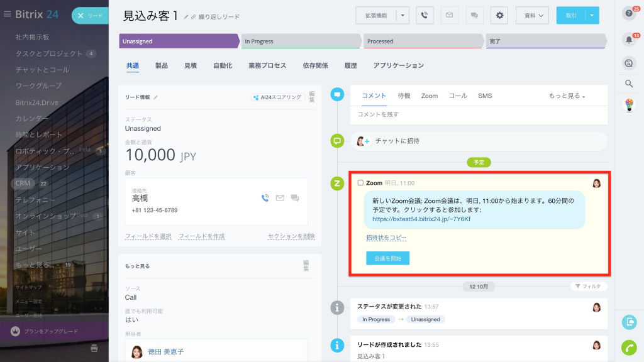Click the 会議を開始 button
644x362 pixels.
coord(387,258)
